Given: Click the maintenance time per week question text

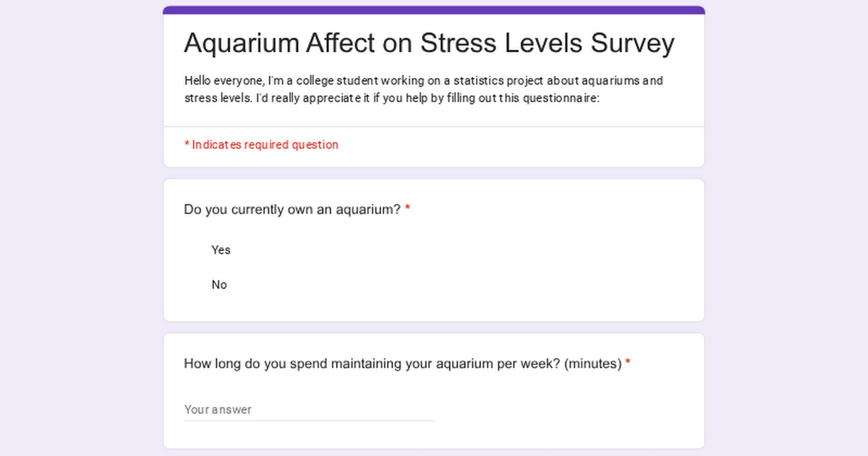Looking at the screenshot, I should pos(402,363).
